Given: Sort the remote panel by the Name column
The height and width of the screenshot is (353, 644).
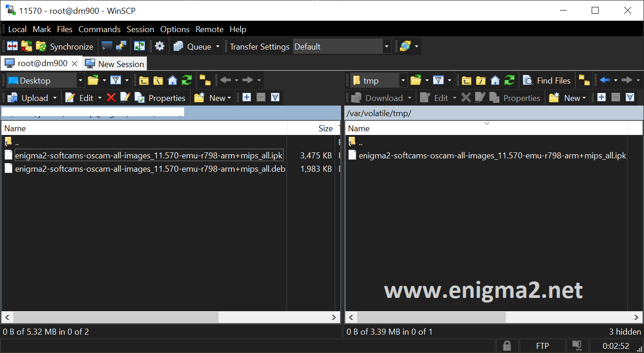Looking at the screenshot, I should (487, 129).
